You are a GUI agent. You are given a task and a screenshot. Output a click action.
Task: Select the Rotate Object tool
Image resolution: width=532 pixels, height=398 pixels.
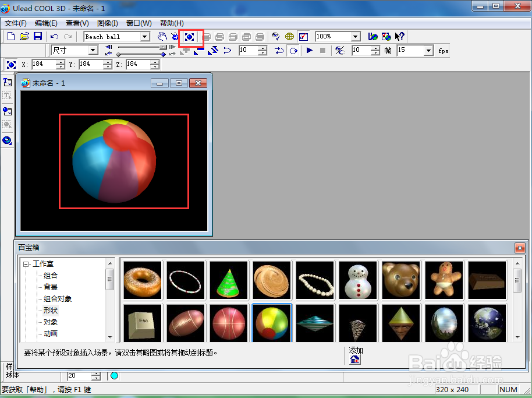(x=175, y=36)
